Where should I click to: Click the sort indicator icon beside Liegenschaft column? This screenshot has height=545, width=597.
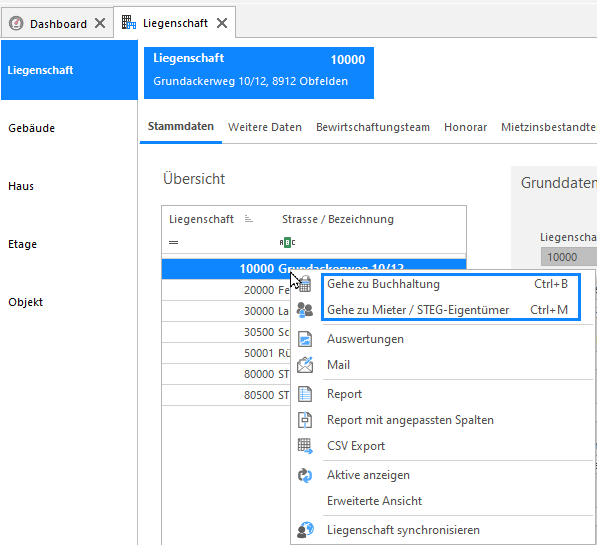click(249, 219)
